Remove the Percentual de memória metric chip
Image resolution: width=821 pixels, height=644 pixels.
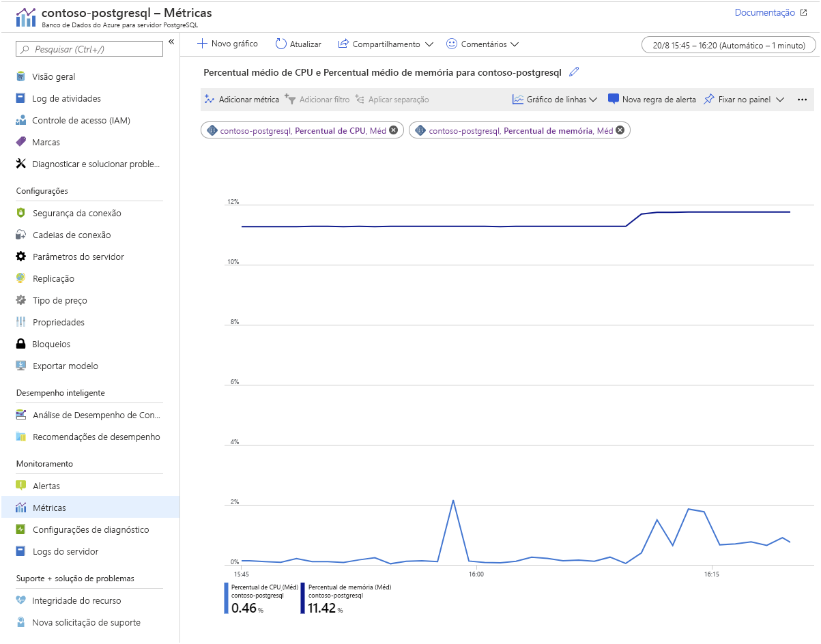pyautogui.click(x=620, y=130)
